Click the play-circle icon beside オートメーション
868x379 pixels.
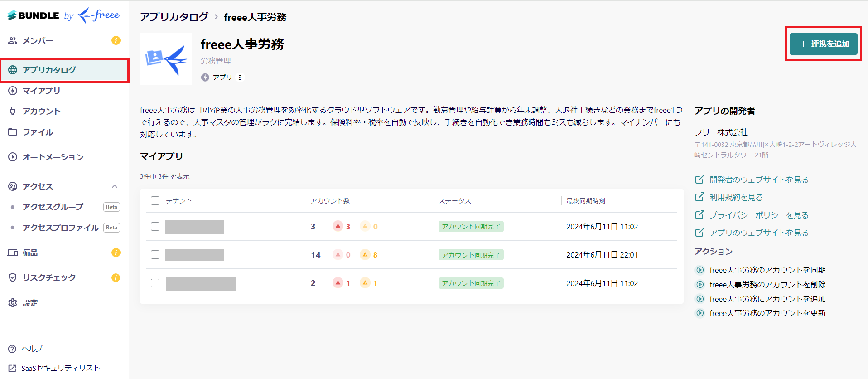[13, 157]
